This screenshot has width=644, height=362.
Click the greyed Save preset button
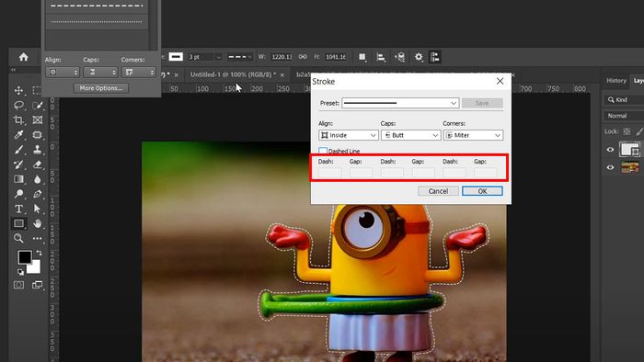pos(482,103)
